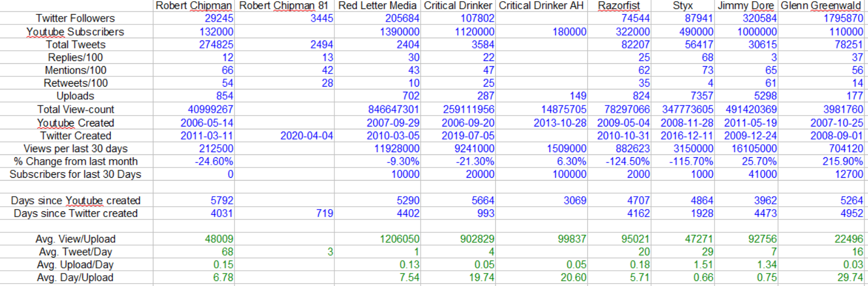868x286 pixels.
Task: Select the Total View-count row label
Action: (75, 109)
